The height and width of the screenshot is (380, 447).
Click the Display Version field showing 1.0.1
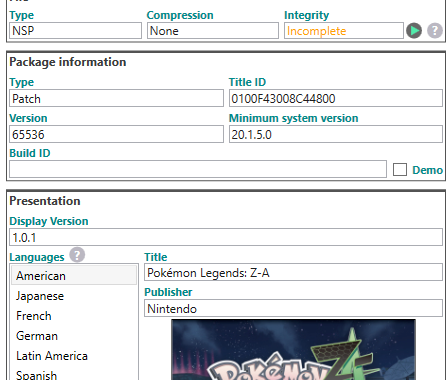(x=226, y=237)
